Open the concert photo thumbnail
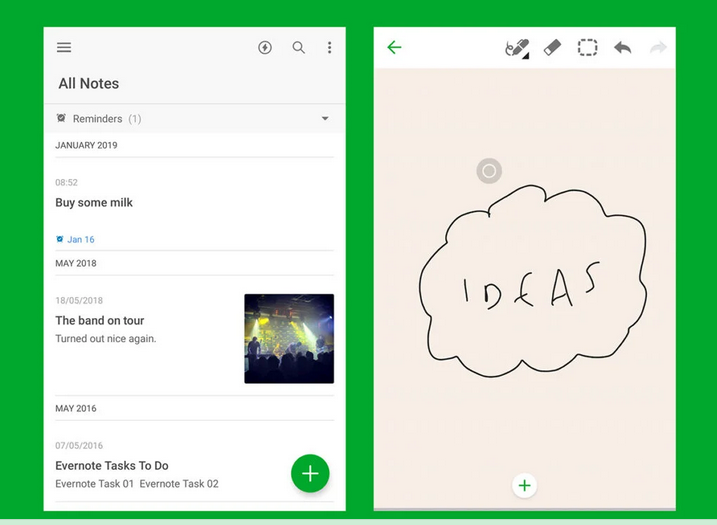This screenshot has height=525, width=717. 289,338
